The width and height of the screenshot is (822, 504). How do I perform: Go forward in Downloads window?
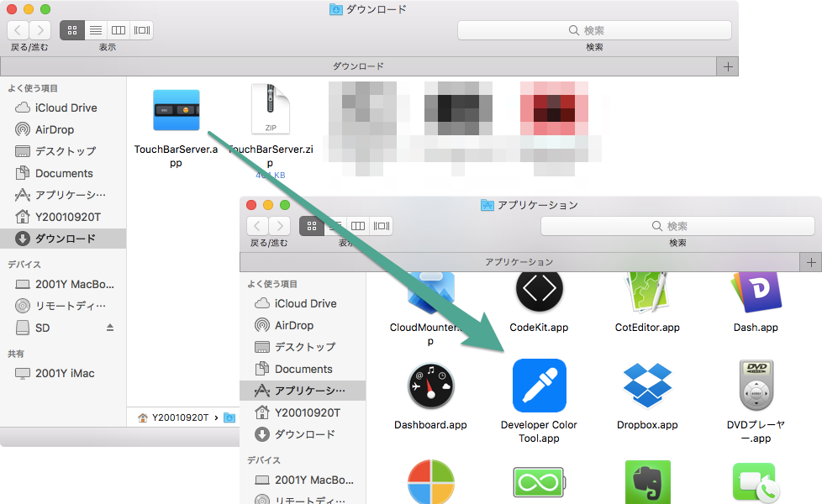(x=40, y=30)
